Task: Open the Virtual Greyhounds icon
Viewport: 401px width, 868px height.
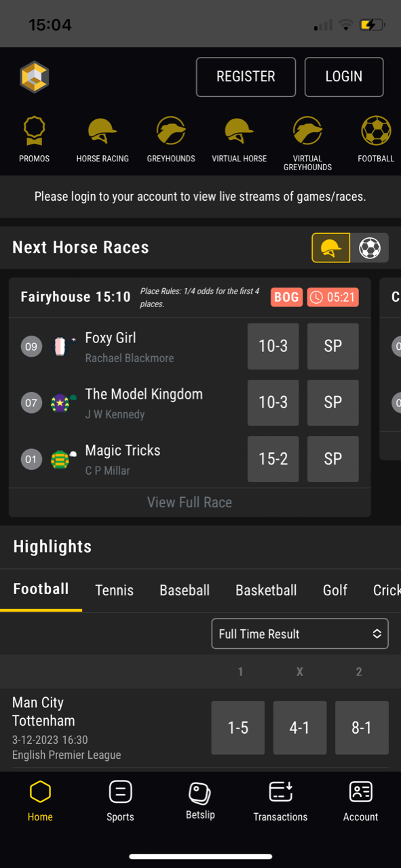Action: (307, 130)
